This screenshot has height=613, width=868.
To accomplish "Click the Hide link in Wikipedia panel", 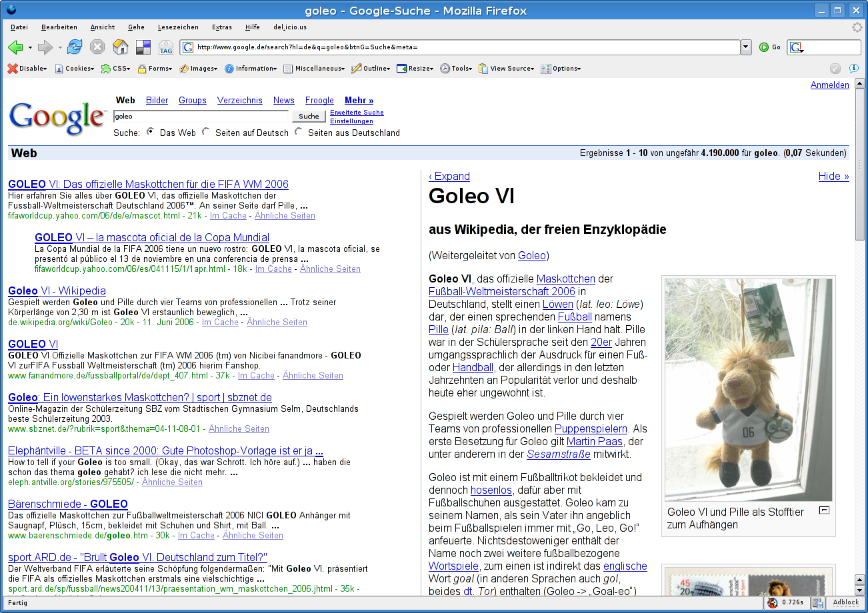I will pyautogui.click(x=834, y=177).
